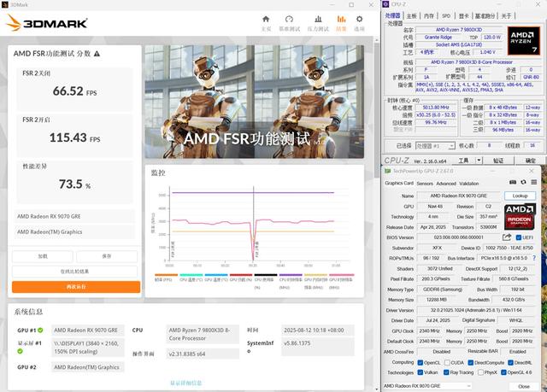The image size is (547, 392).
Task: Click the AMD Radeon logo in GPU-Z
Action: (x=520, y=217)
